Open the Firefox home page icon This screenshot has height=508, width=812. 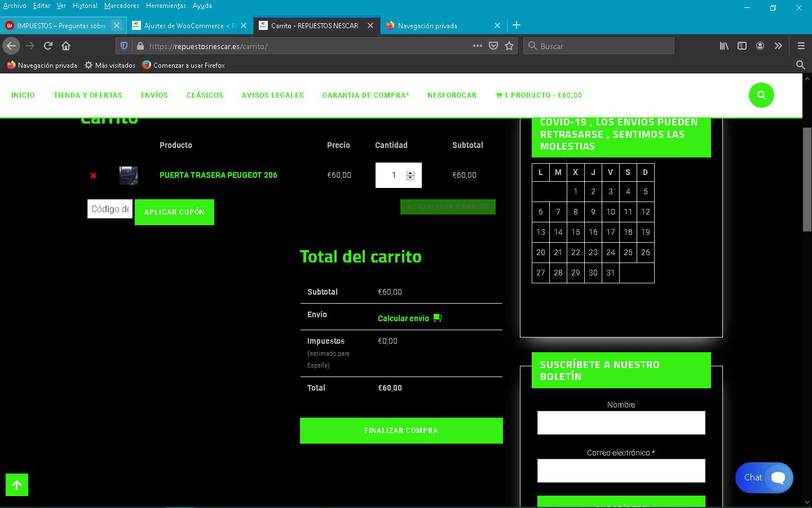click(66, 46)
